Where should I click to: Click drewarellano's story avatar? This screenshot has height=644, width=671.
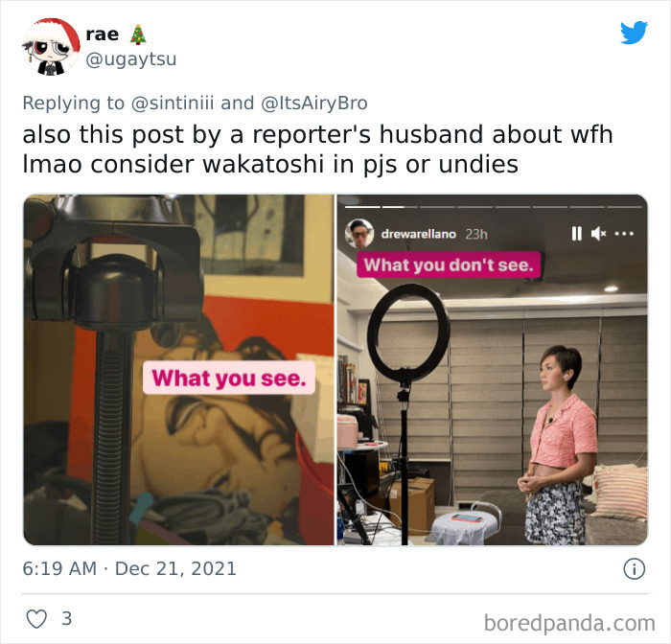coord(359,233)
